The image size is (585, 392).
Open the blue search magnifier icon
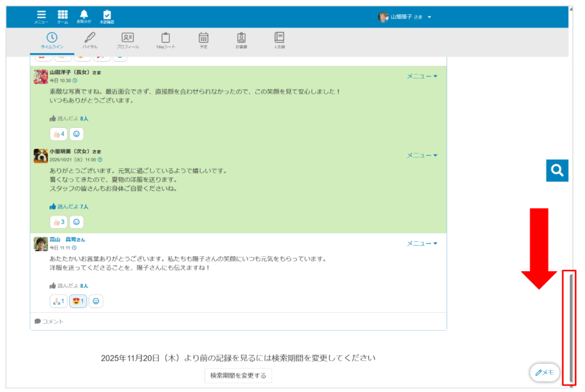[x=557, y=171]
